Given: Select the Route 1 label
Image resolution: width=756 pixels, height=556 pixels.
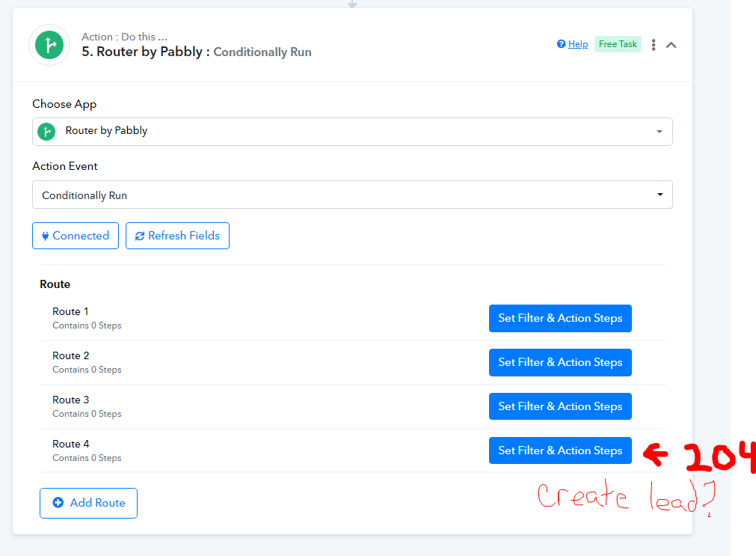Looking at the screenshot, I should tap(70, 311).
